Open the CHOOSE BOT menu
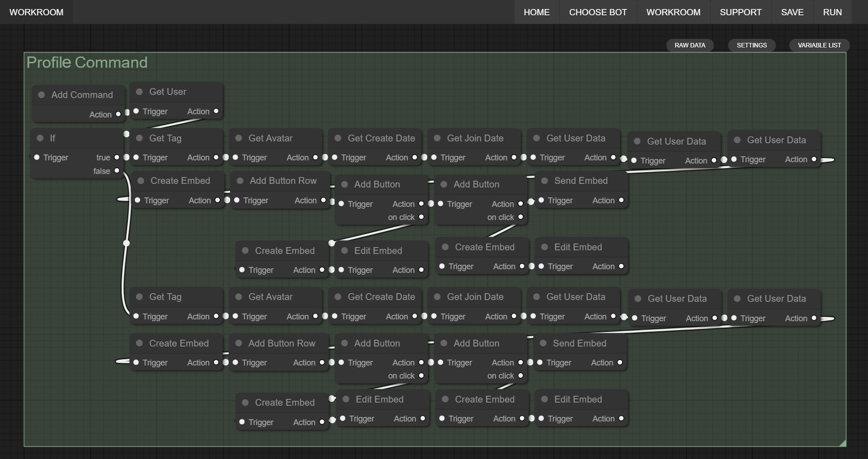Viewport: 868px width, 459px height. pyautogui.click(x=598, y=12)
